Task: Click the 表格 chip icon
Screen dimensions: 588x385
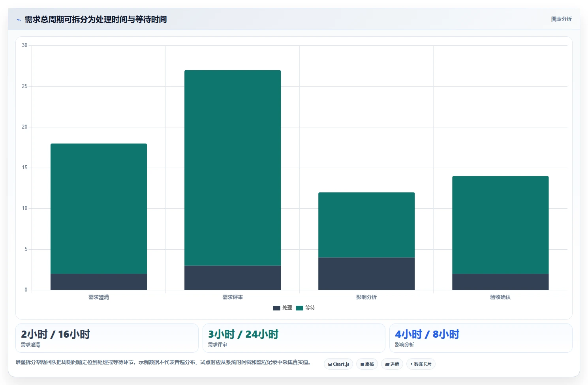Action: tap(362, 364)
